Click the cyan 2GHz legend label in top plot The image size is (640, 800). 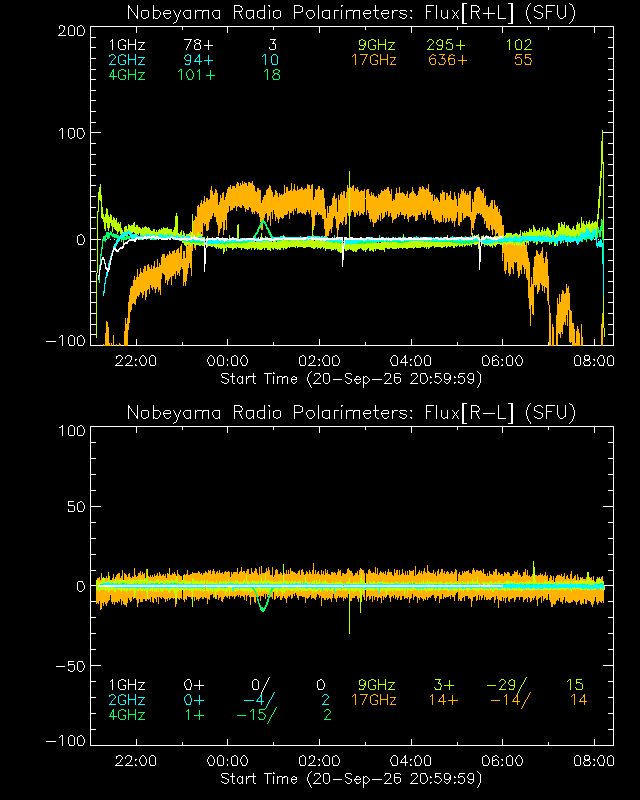127,60
